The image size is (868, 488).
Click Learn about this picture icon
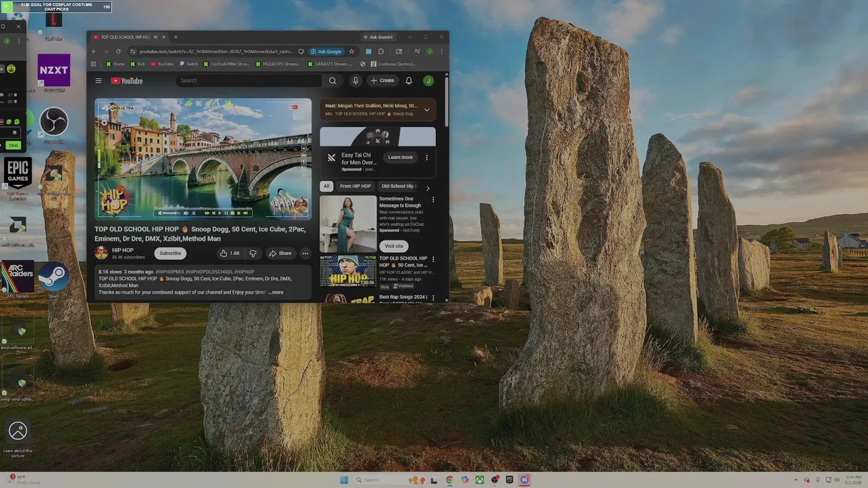(18, 437)
